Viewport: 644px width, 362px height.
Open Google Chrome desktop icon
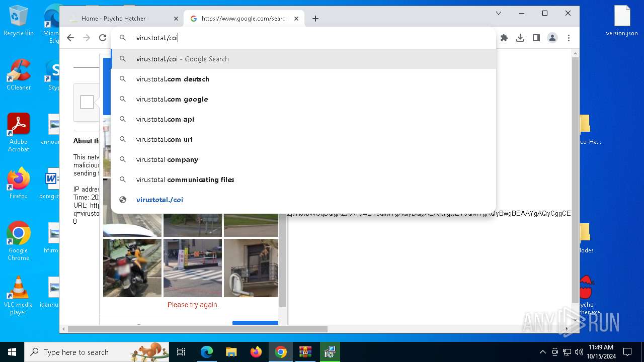pos(19,241)
